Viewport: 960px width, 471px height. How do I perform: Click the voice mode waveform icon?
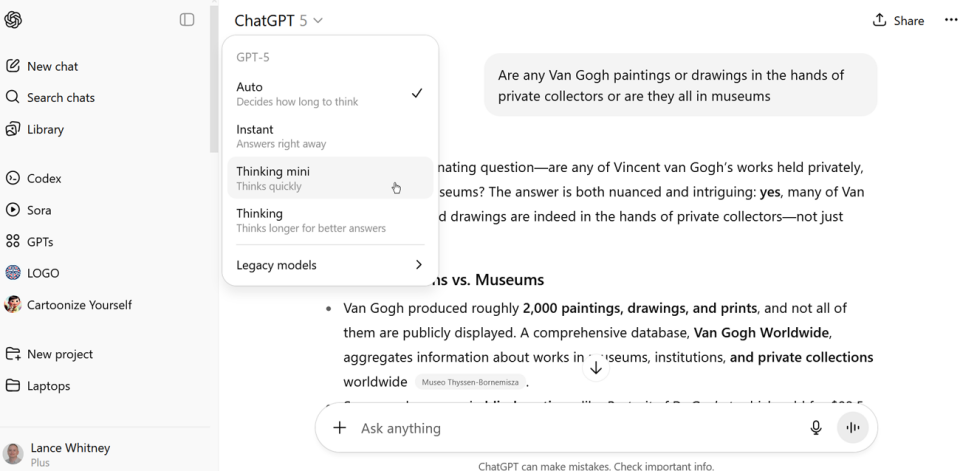853,428
